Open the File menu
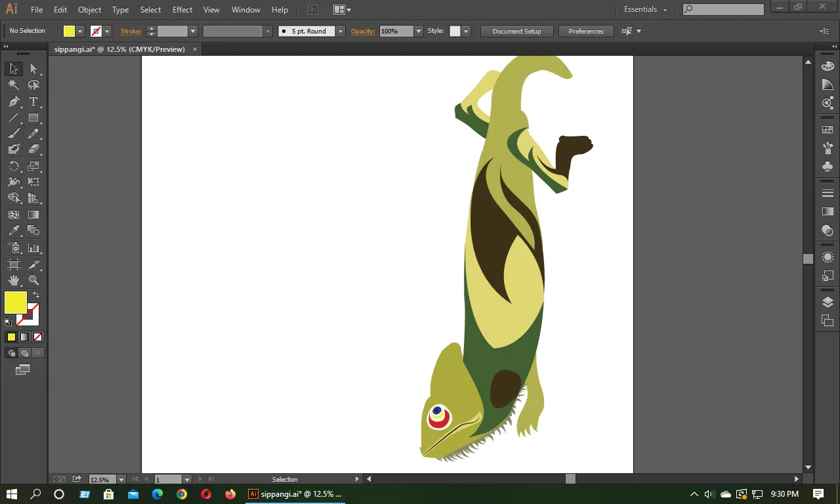840x504 pixels. coord(37,10)
